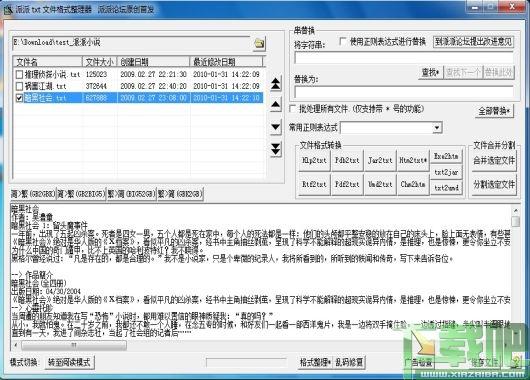
Task: Click 到派派论坛提出改进意见 button
Action: point(473,42)
